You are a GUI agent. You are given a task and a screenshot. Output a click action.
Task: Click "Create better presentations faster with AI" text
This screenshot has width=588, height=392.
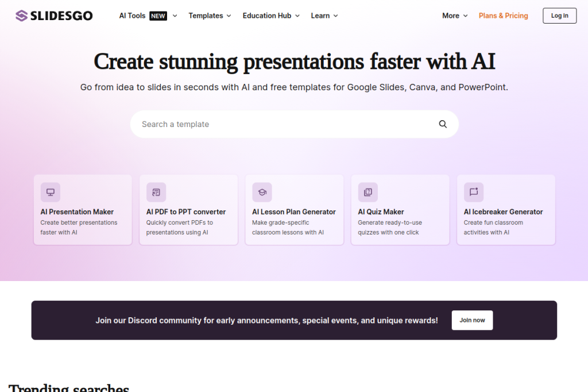click(79, 228)
